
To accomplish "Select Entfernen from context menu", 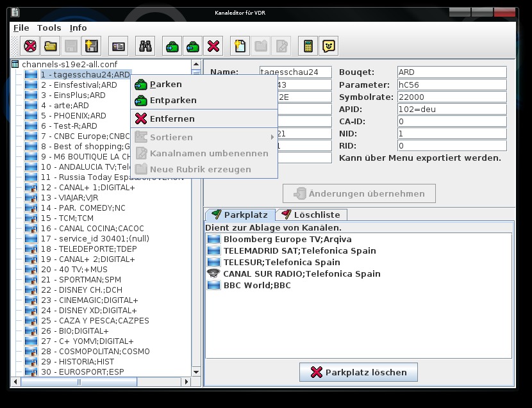I will click(x=172, y=119).
